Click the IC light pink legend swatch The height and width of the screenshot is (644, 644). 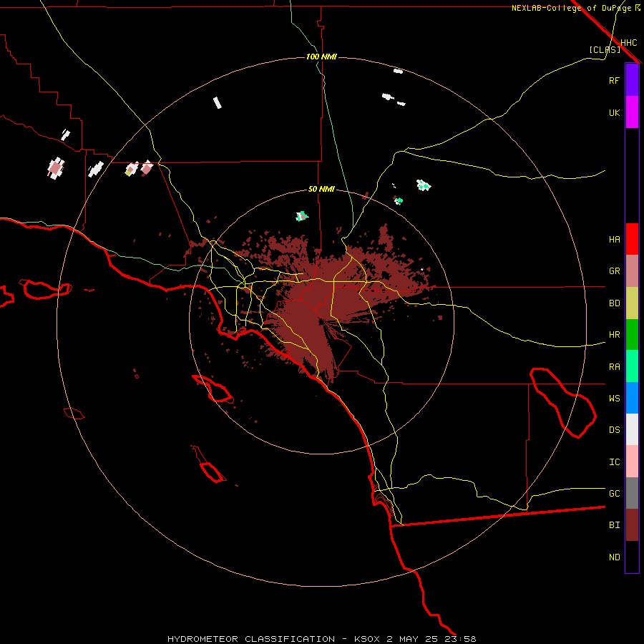click(x=632, y=462)
